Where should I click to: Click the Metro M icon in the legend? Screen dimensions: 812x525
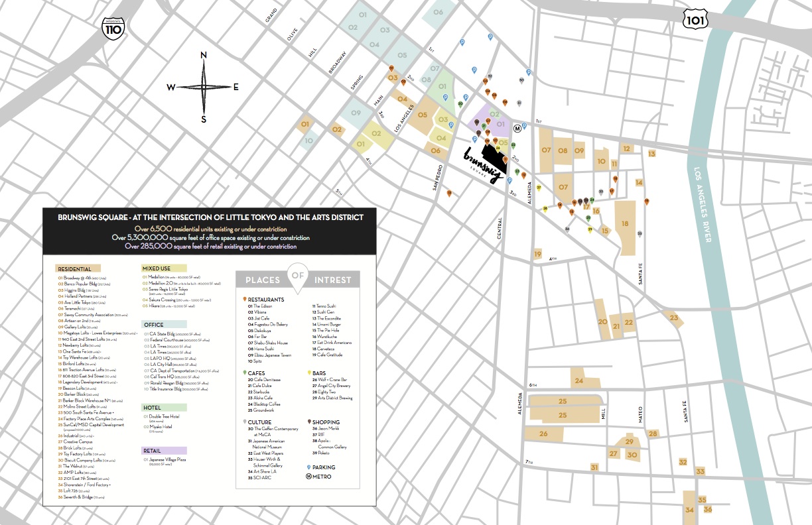[308, 477]
